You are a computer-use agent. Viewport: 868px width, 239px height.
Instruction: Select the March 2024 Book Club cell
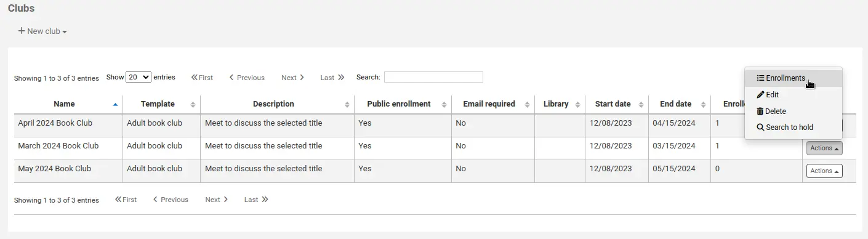(x=68, y=148)
